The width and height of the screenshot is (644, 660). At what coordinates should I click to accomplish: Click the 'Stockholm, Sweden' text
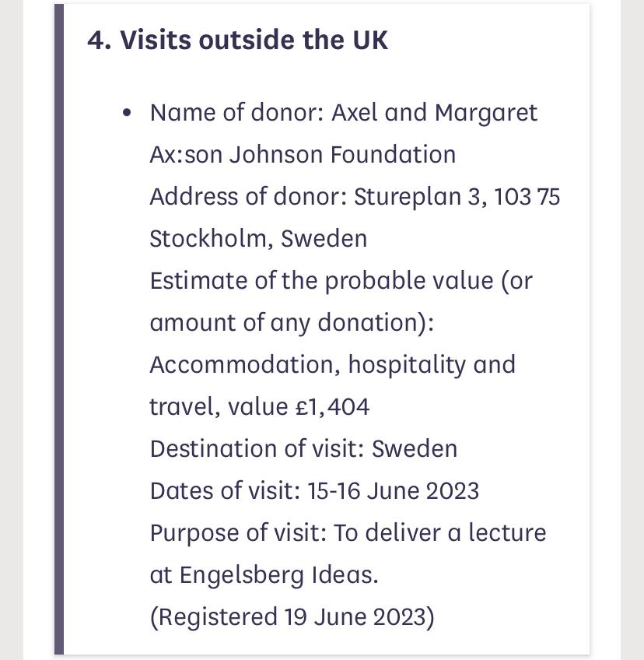[259, 239]
